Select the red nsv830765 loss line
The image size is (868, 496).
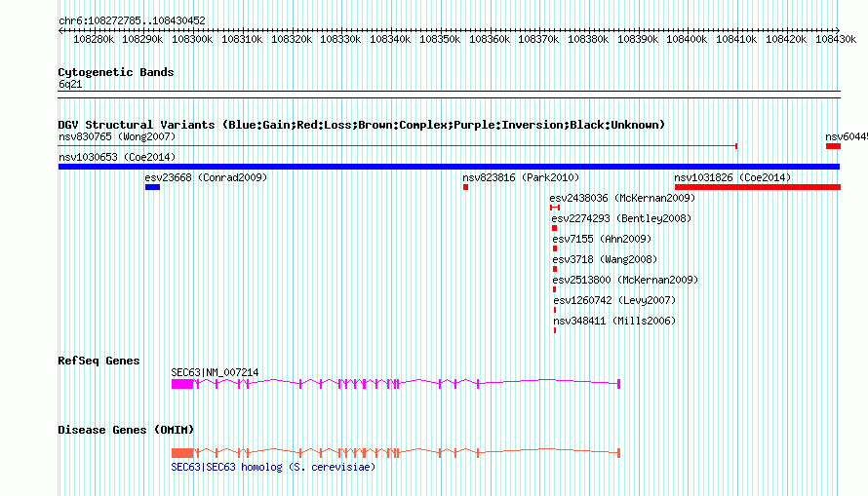(x=398, y=146)
